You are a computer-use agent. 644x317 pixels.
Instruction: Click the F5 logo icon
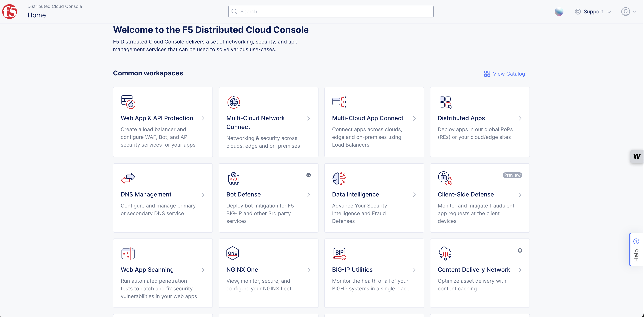10,12
